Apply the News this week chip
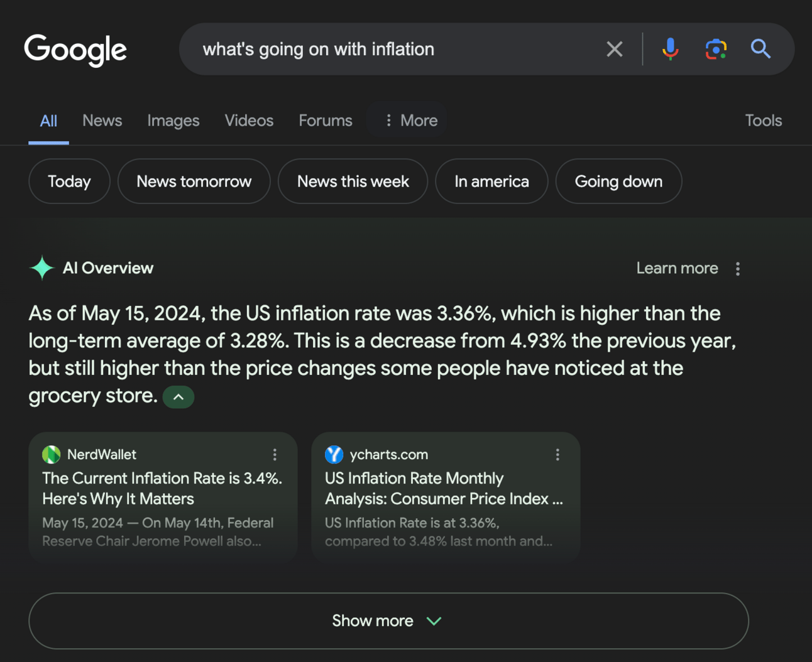Viewport: 812px width, 662px height. point(353,182)
